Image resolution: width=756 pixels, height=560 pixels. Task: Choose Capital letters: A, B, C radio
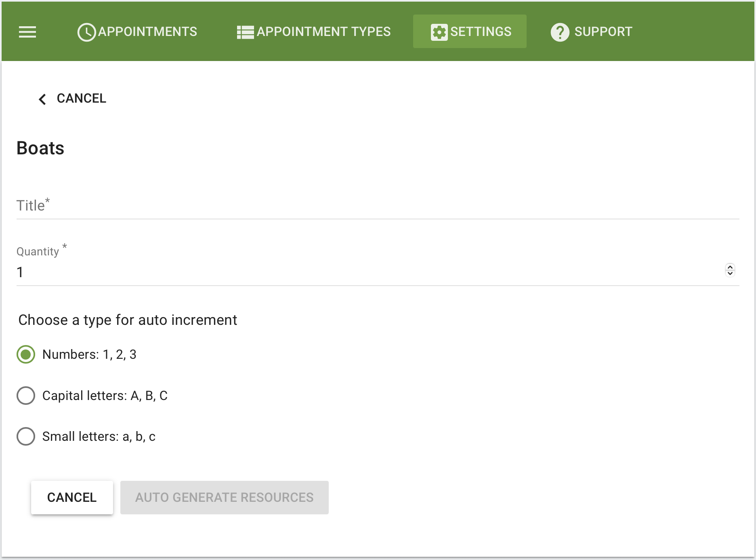click(x=26, y=396)
